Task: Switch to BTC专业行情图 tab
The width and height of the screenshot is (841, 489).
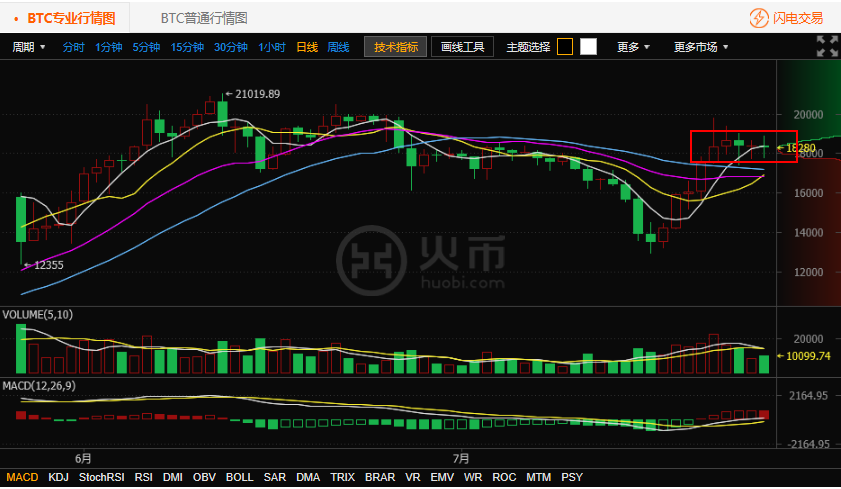Action: click(x=70, y=18)
